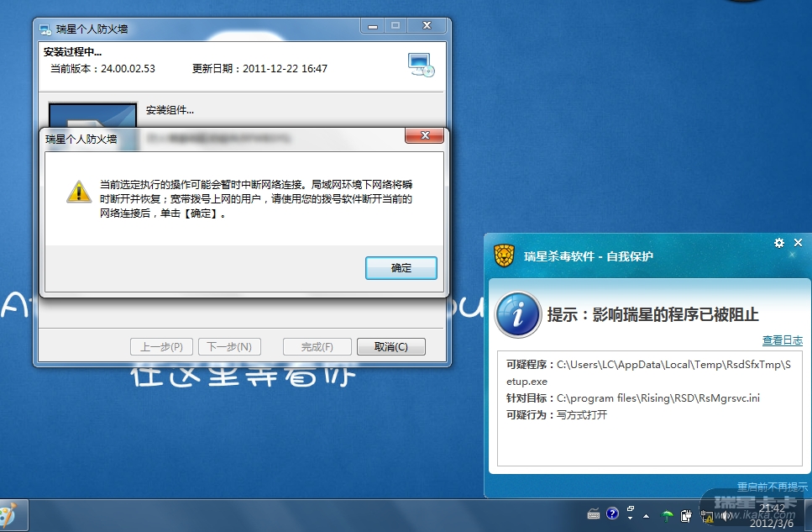Minimize the 瑞星个人防火墙 installer window
Image resolution: width=812 pixels, height=532 pixels.
pyautogui.click(x=373, y=26)
